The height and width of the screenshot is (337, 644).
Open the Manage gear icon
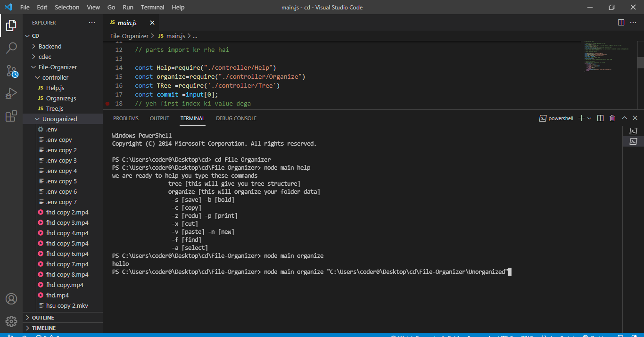click(11, 321)
